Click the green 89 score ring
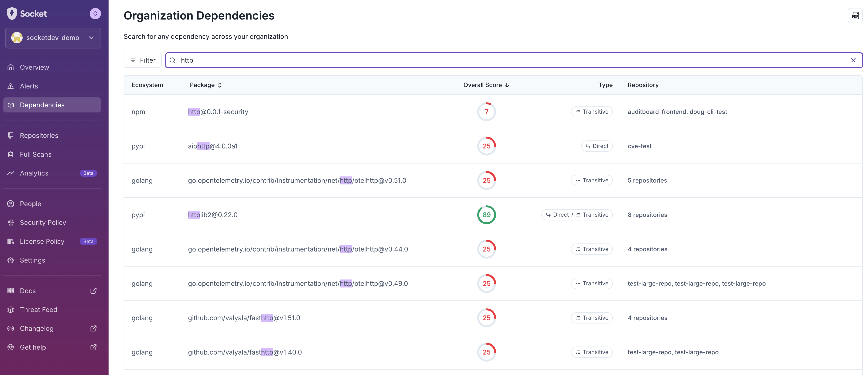Image resolution: width=868 pixels, height=375 pixels. point(486,215)
